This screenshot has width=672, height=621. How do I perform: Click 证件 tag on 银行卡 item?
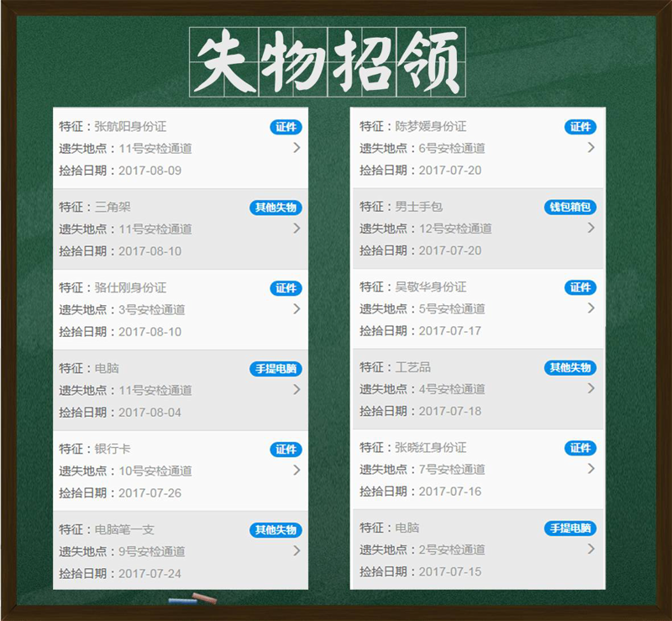286,450
